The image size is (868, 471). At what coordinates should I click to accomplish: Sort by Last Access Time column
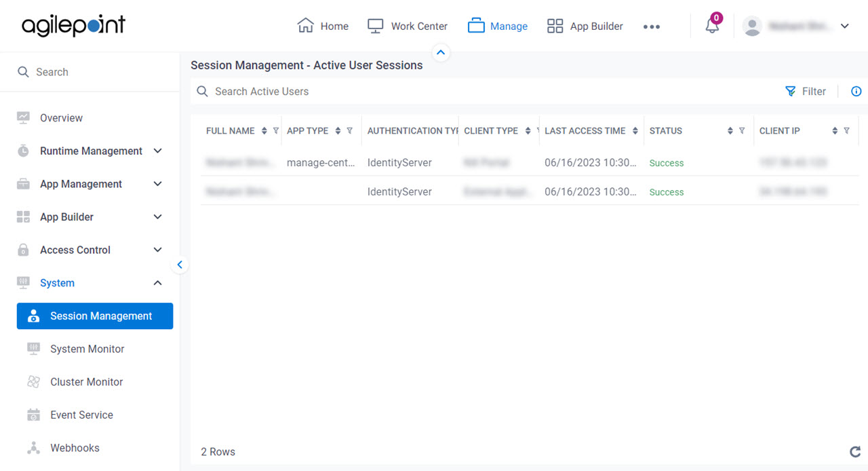(635, 131)
